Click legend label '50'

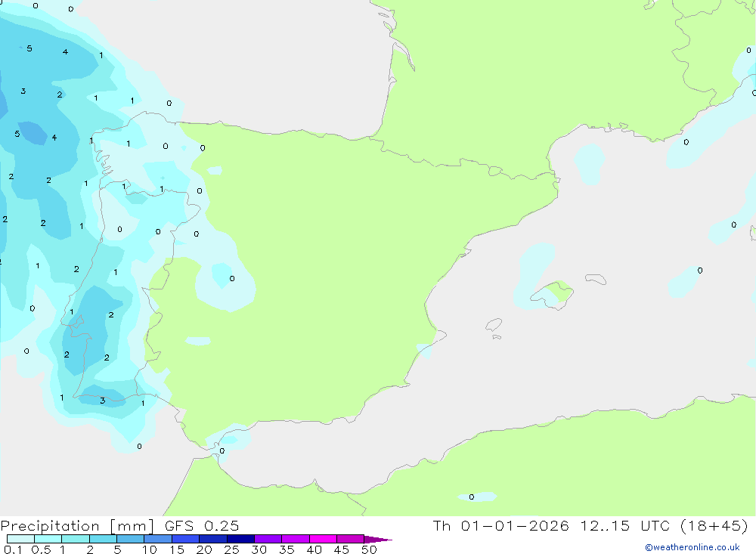point(369,549)
